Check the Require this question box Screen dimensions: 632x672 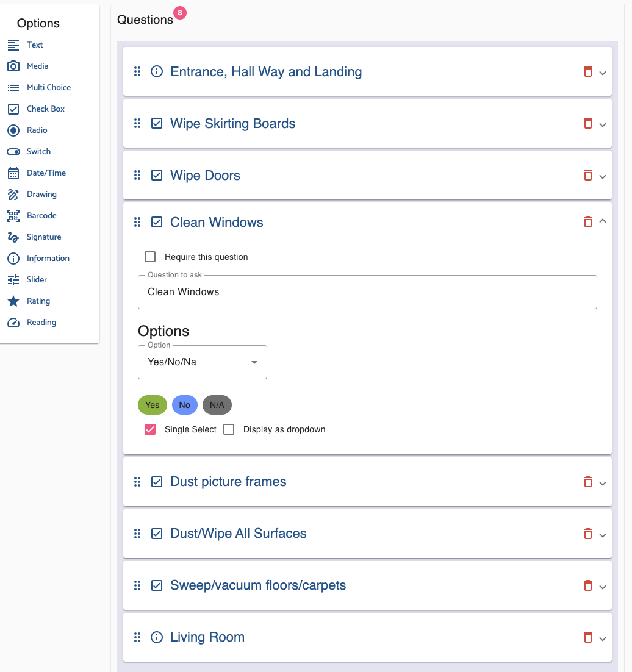point(150,256)
